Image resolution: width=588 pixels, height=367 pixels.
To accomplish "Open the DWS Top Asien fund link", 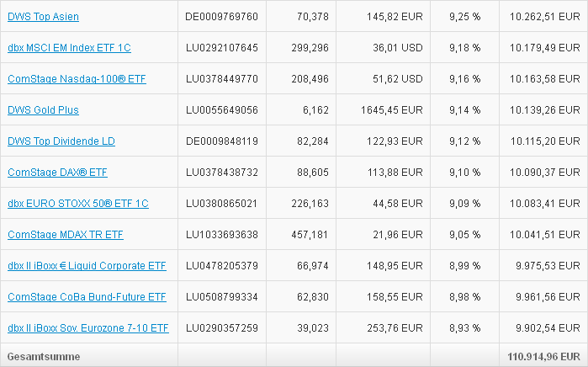I will click(43, 17).
